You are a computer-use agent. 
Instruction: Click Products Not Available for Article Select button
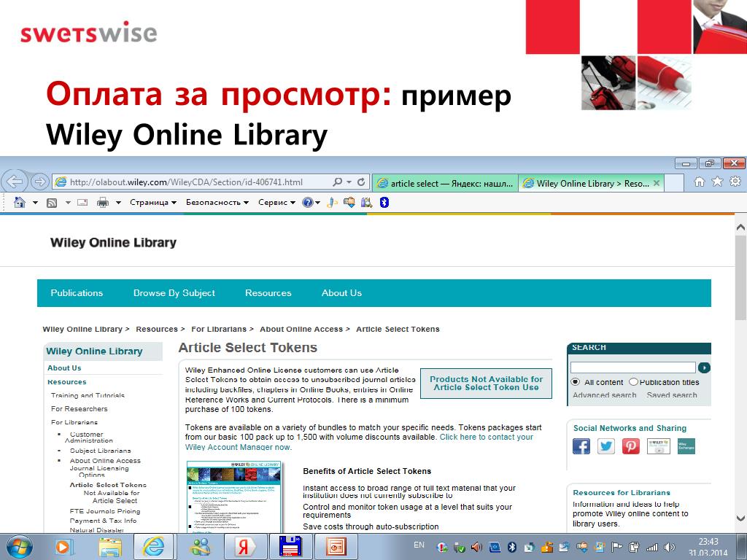click(486, 384)
